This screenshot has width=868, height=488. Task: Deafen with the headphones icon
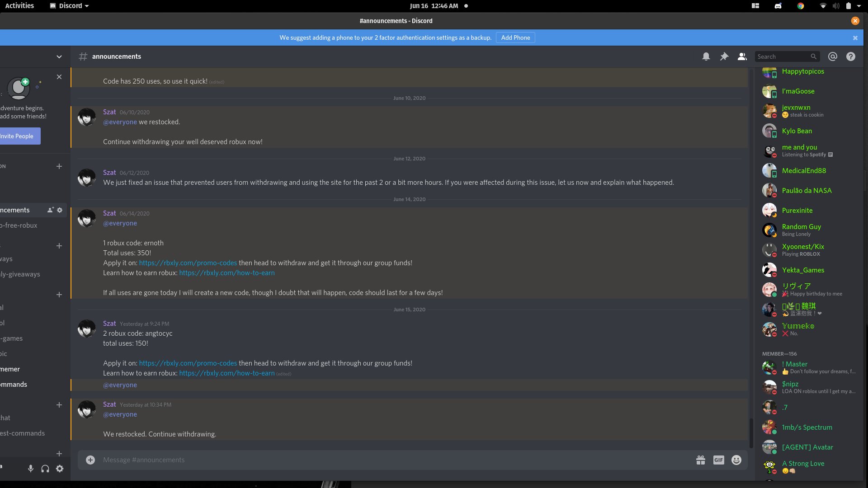[x=45, y=469]
